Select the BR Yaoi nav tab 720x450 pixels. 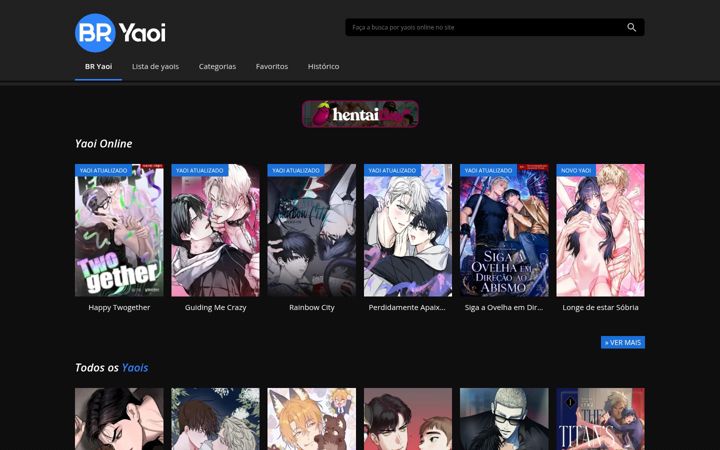[x=98, y=67]
